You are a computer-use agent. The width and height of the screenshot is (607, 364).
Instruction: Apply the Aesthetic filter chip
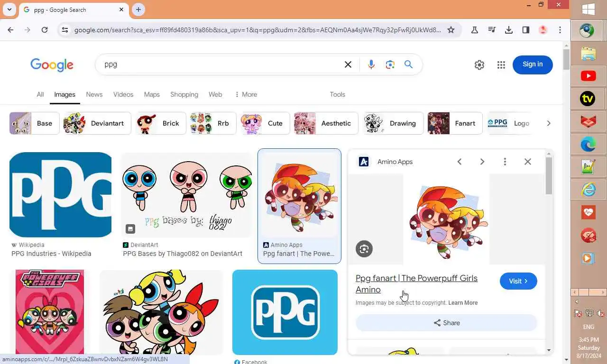coord(326,123)
